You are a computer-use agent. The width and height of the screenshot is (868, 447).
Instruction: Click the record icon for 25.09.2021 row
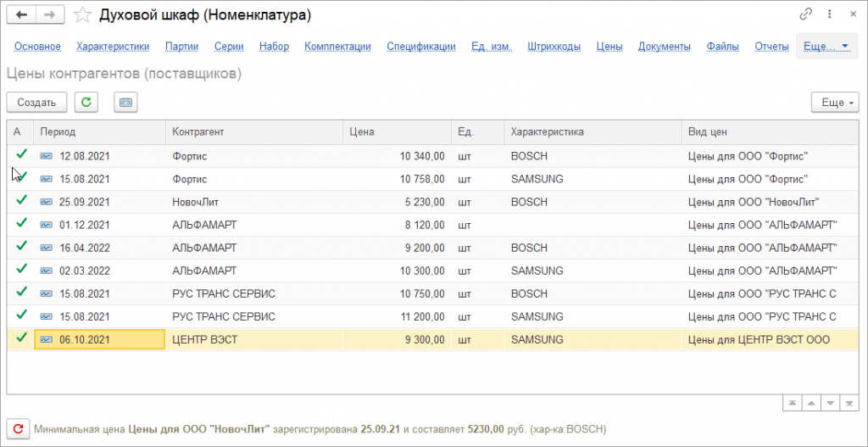pyautogui.click(x=47, y=202)
